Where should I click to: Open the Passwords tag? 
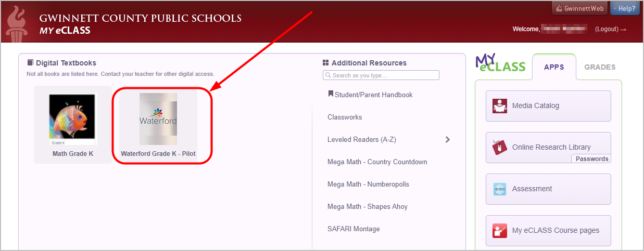(x=591, y=159)
